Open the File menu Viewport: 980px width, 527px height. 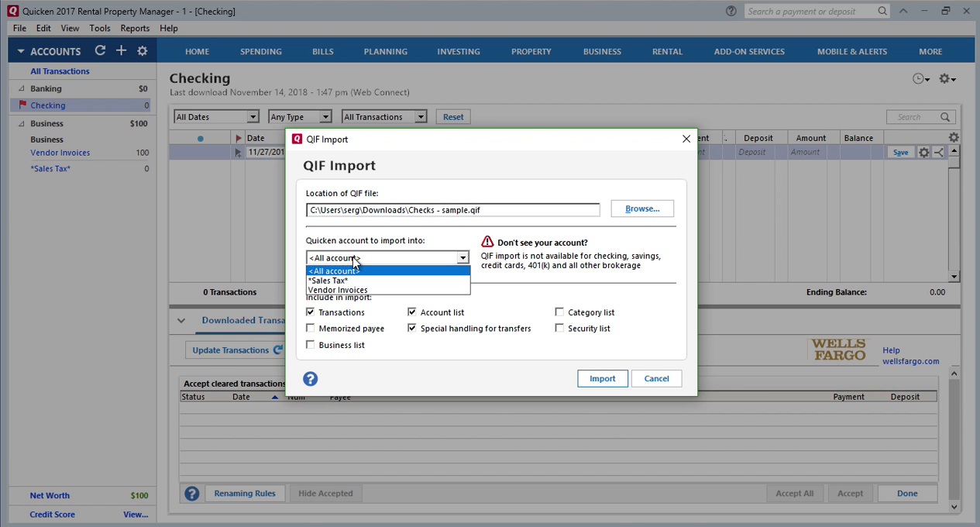pyautogui.click(x=19, y=28)
